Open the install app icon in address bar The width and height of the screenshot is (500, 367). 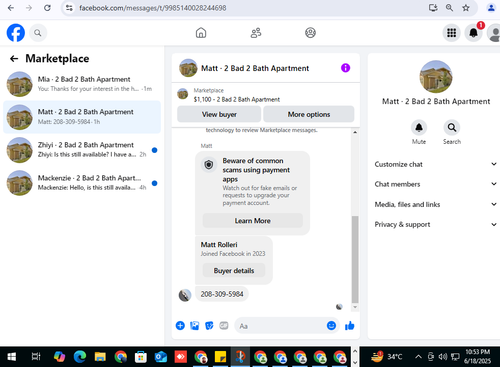tap(433, 8)
